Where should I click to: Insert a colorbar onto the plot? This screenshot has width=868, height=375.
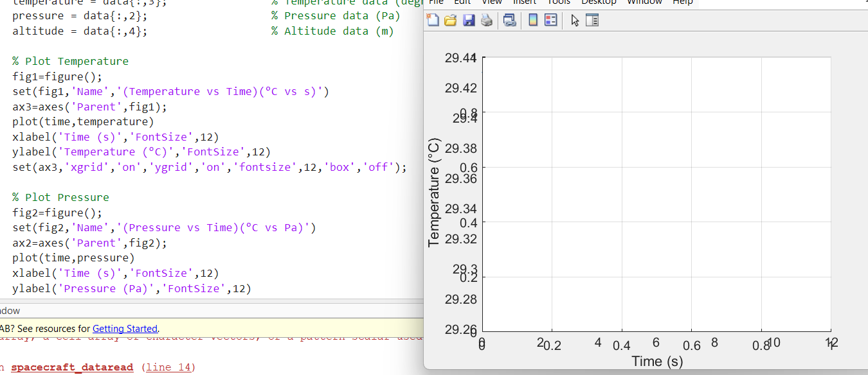[532, 20]
